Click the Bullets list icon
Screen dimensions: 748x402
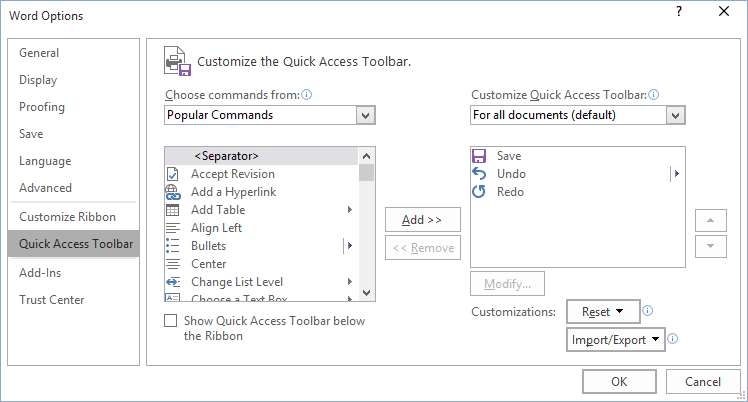coord(172,246)
